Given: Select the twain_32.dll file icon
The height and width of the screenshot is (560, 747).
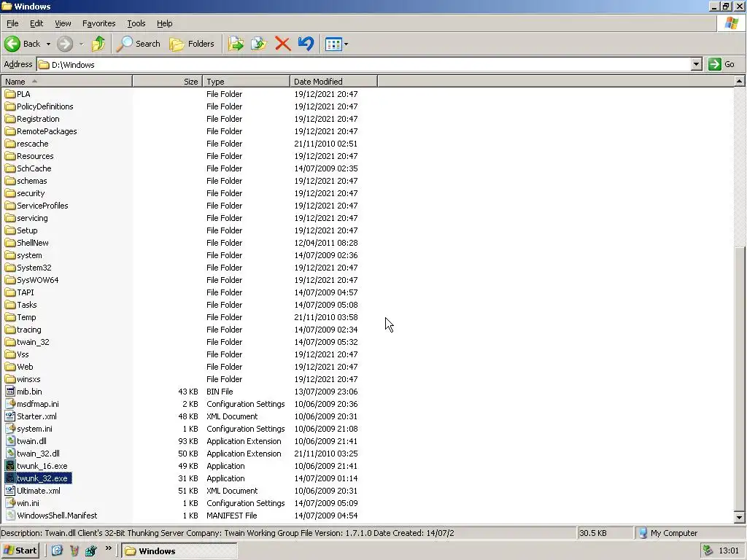Looking at the screenshot, I should pyautogui.click(x=10, y=453).
